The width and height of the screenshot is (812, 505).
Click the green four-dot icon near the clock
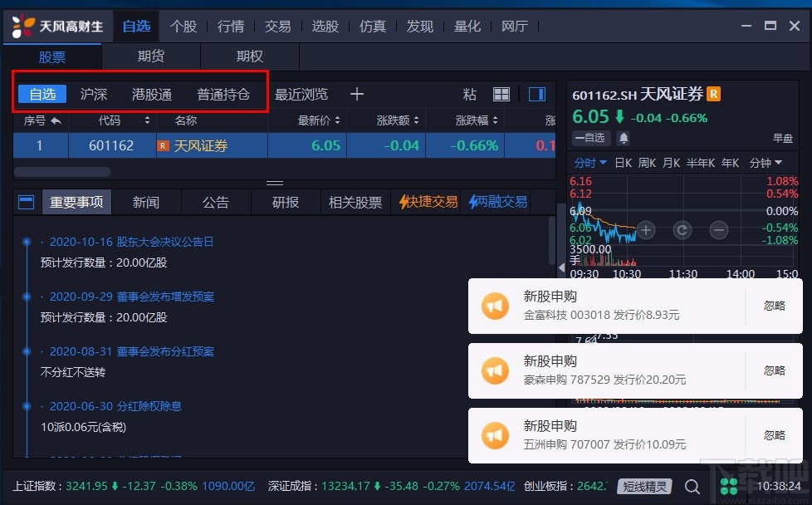(x=728, y=487)
